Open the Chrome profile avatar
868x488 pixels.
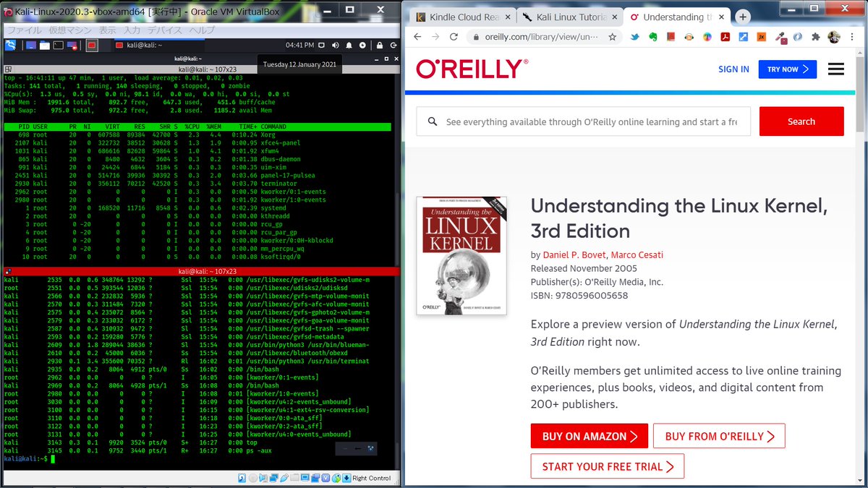[x=834, y=37]
